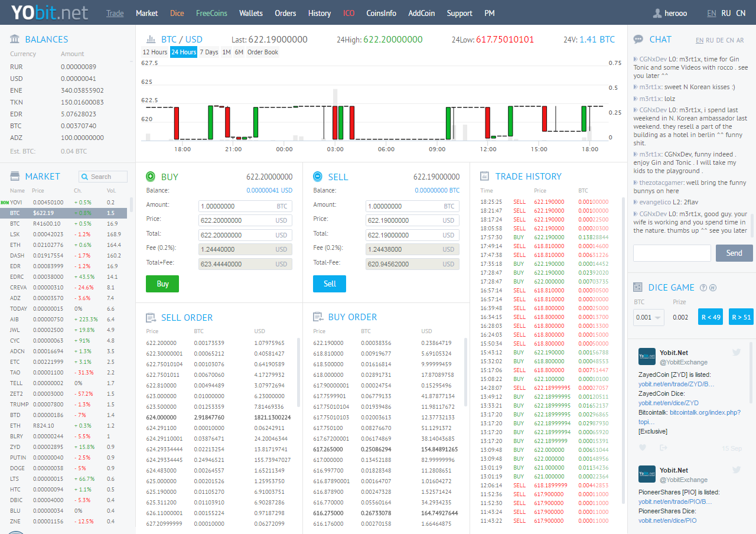
Task: Like the ZayedCoin tweet with heart icon
Action: coord(643,448)
